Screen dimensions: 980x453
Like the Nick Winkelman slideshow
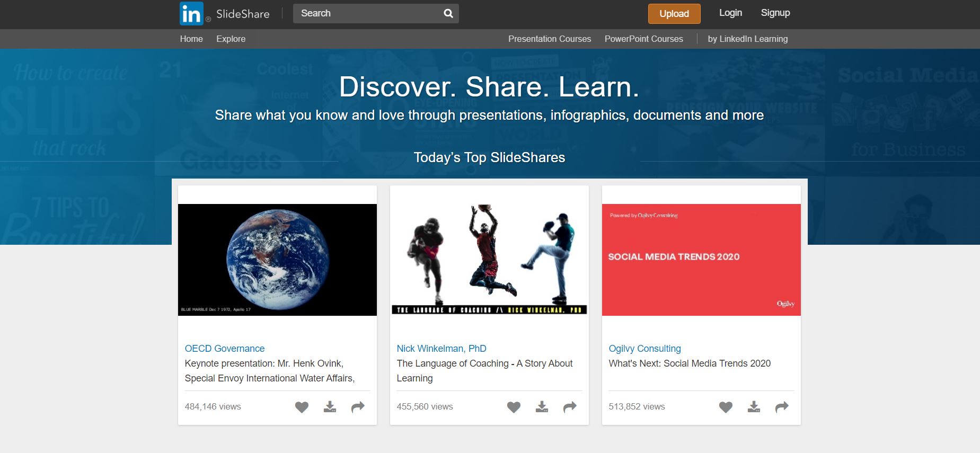(514, 407)
